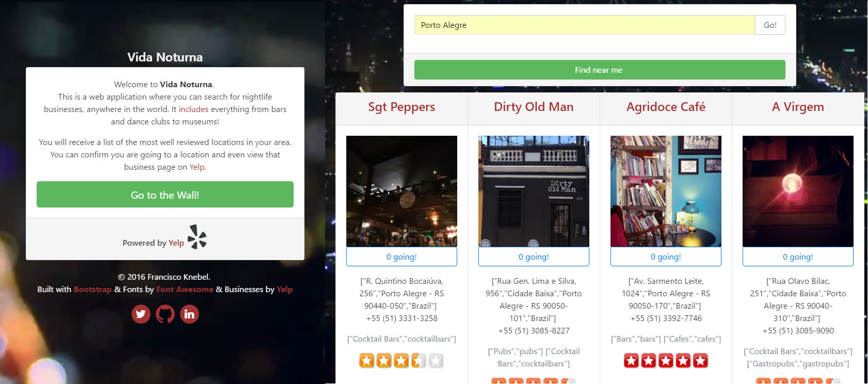Focus the Porto Alegre search field
This screenshot has width=868, height=384.
(585, 25)
